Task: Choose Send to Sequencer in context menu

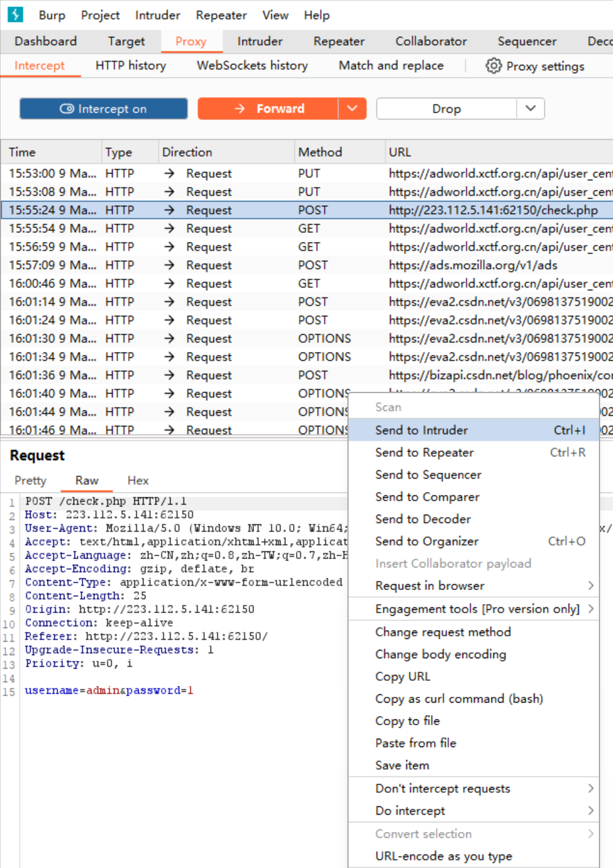Action: pyautogui.click(x=473, y=475)
